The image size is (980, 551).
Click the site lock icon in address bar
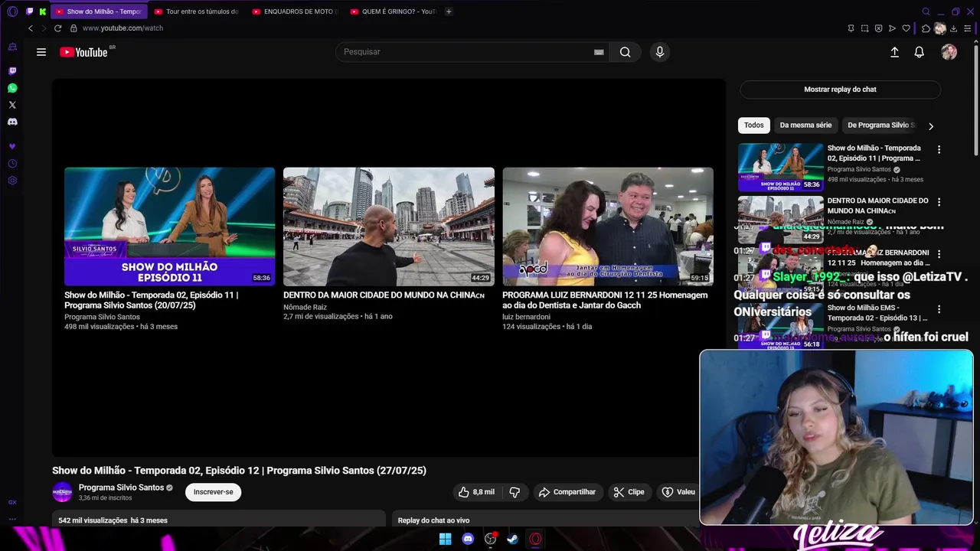coord(73,28)
